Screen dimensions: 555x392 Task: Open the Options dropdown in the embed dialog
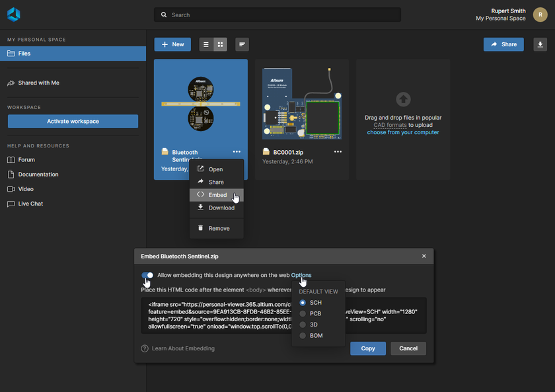coord(301,275)
